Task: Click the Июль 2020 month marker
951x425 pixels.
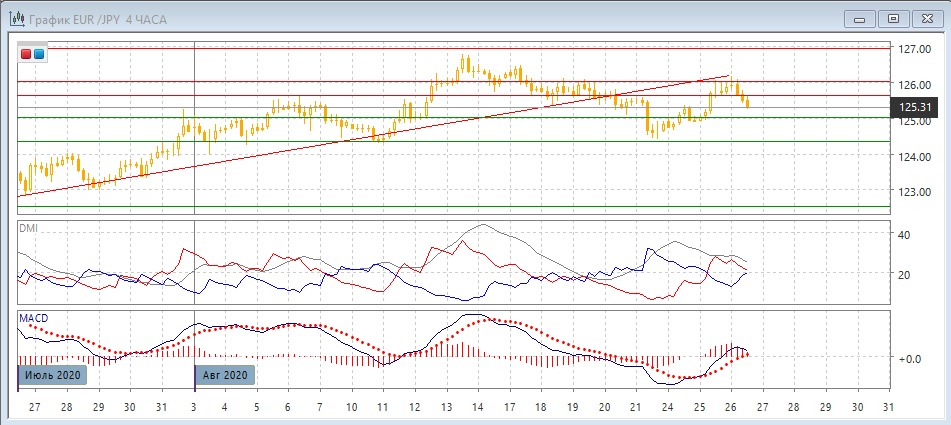Action: pyautogui.click(x=52, y=375)
